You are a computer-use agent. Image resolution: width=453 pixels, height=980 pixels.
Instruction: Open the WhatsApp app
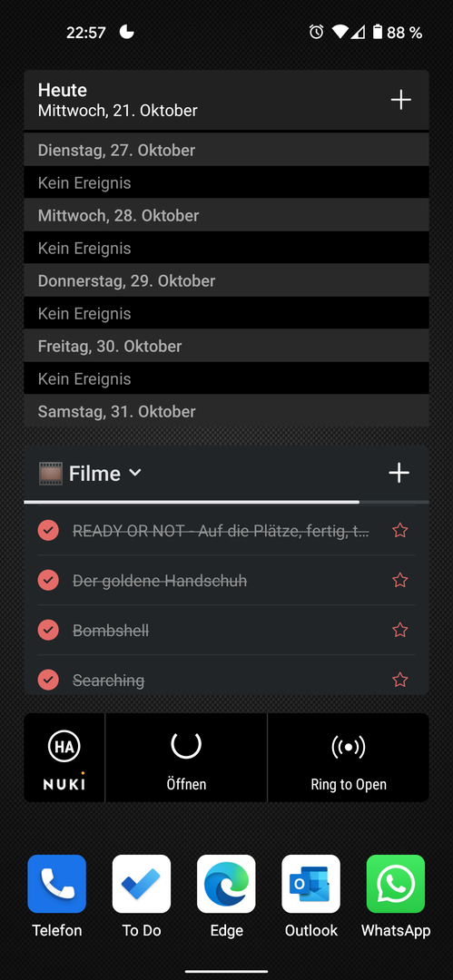coord(396,884)
